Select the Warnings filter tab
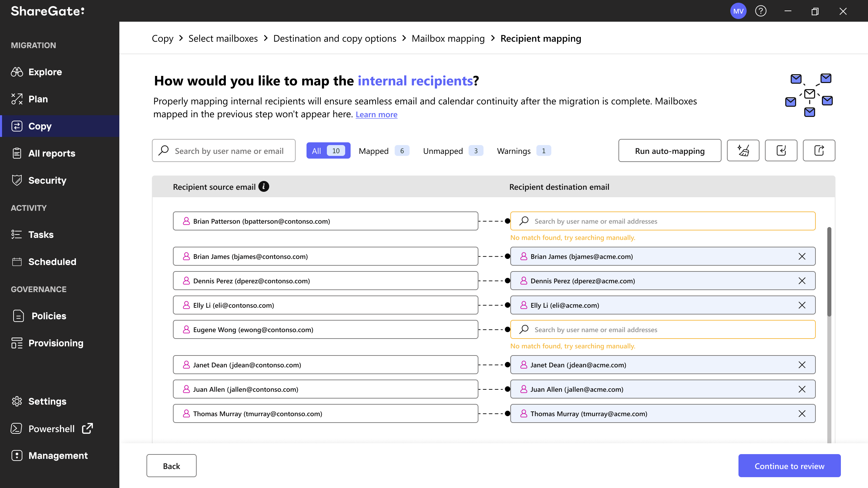This screenshot has height=488, width=868. pyautogui.click(x=524, y=151)
